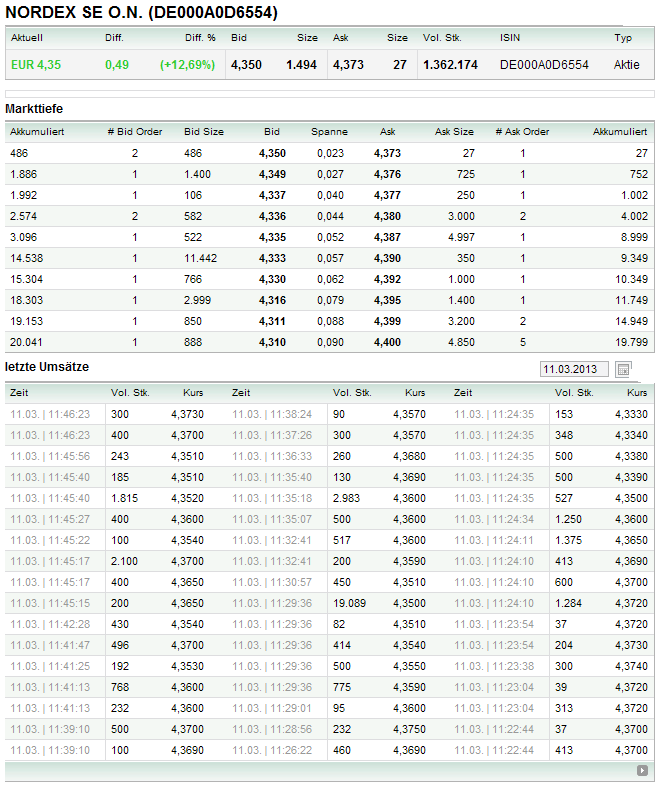
Task: Click the 'Spanne' column header
Action: (x=329, y=132)
